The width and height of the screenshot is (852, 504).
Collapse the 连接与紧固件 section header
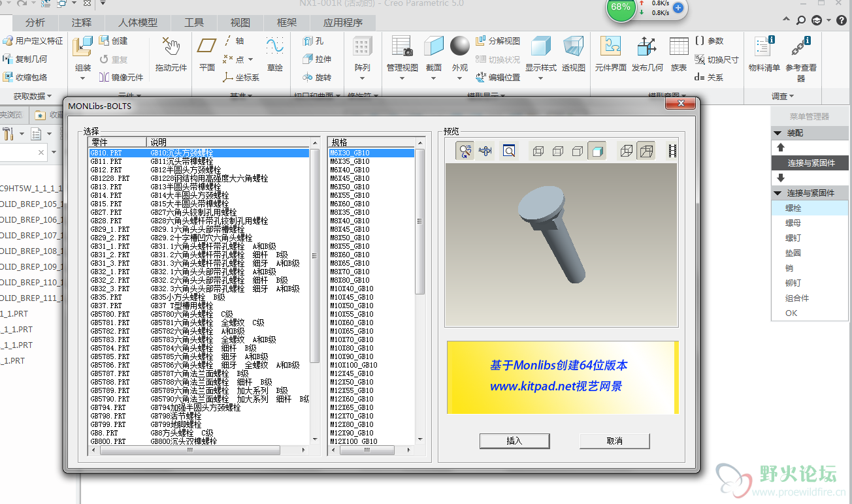click(x=810, y=193)
